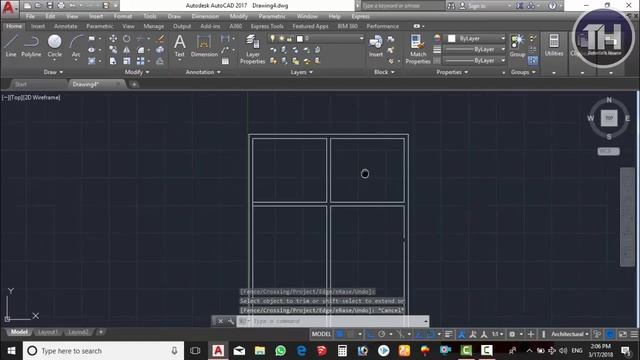Viewport: 640px width, 360px height.
Task: Click the command line input field
Action: 333,321
